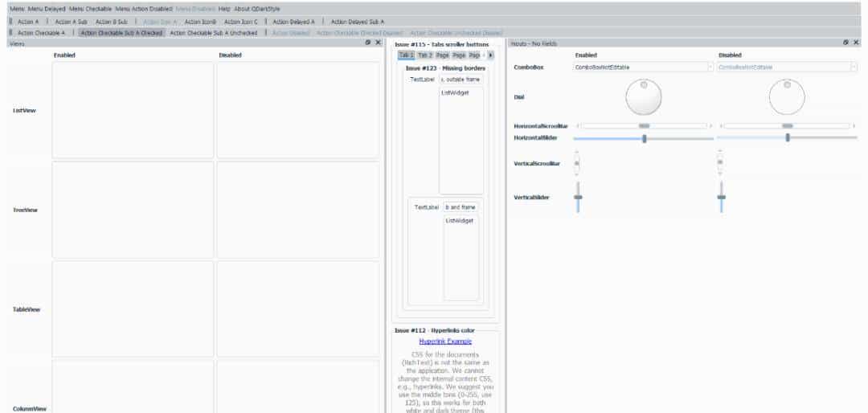
Task: Click the Action Icon B toolbar item
Action: [200, 22]
